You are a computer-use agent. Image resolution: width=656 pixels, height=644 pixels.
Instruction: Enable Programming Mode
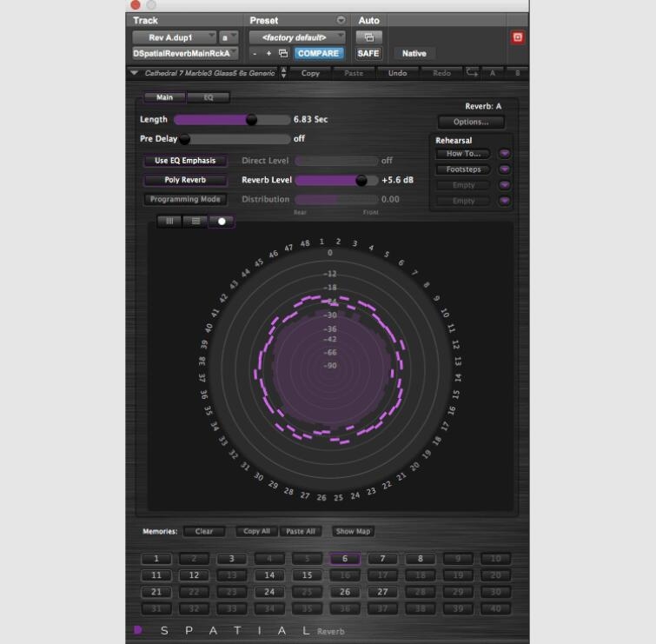click(185, 199)
